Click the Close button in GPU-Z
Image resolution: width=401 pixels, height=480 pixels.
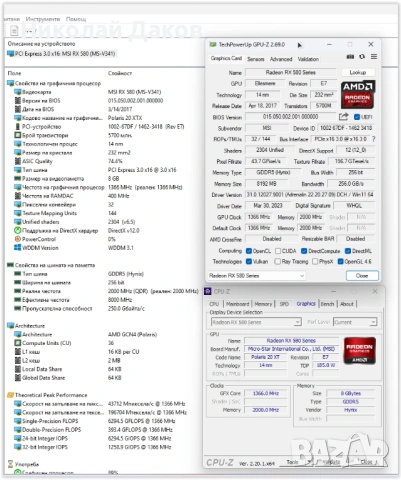click(x=362, y=276)
